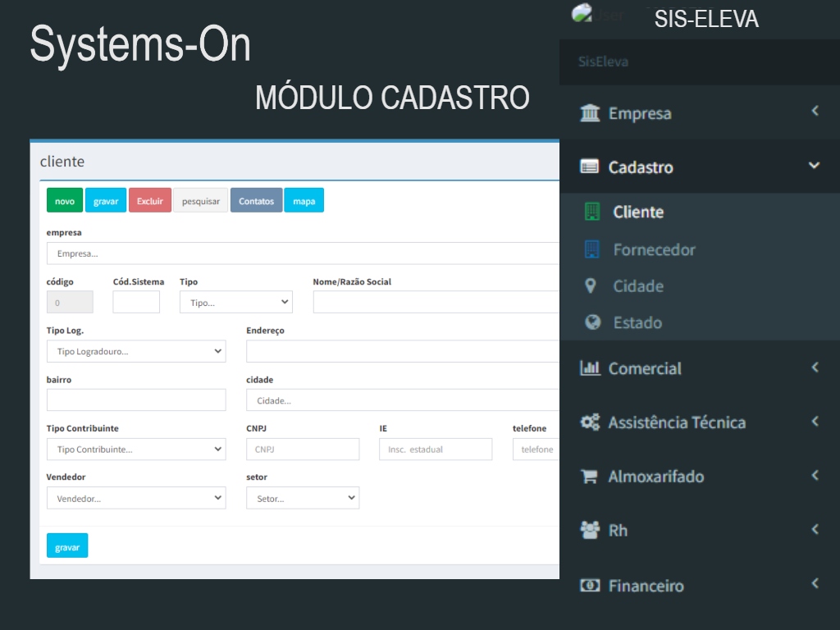Open the Empresa sidebar menu
This screenshot has width=840, height=630.
pos(700,113)
